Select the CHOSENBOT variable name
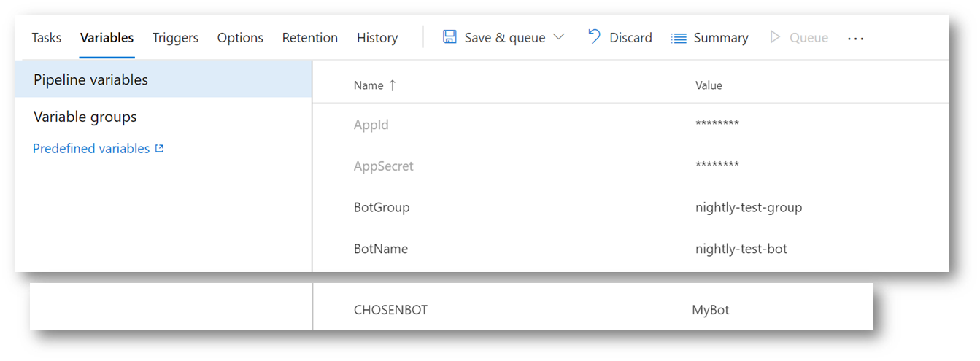The width and height of the screenshot is (980, 361). (390, 310)
